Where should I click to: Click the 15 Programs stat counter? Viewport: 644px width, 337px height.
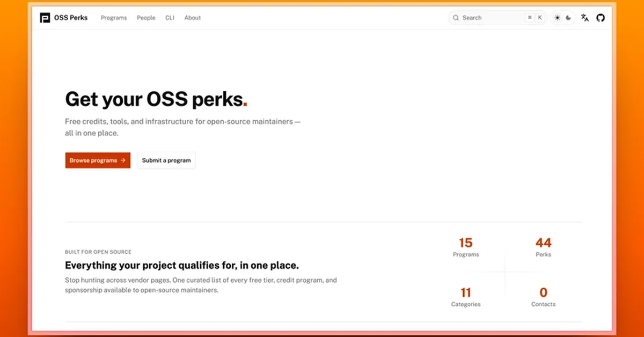[465, 247]
